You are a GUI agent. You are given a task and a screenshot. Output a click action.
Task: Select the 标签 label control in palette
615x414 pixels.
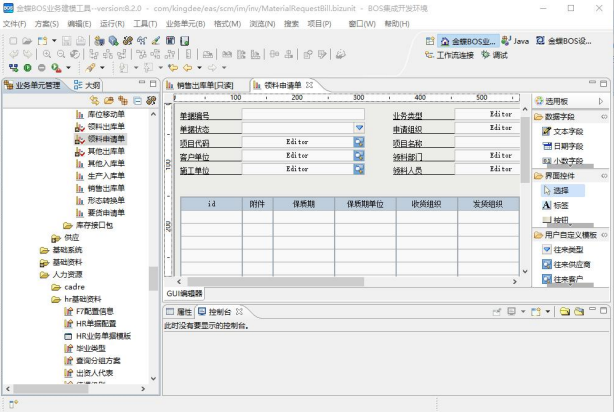coord(556,205)
